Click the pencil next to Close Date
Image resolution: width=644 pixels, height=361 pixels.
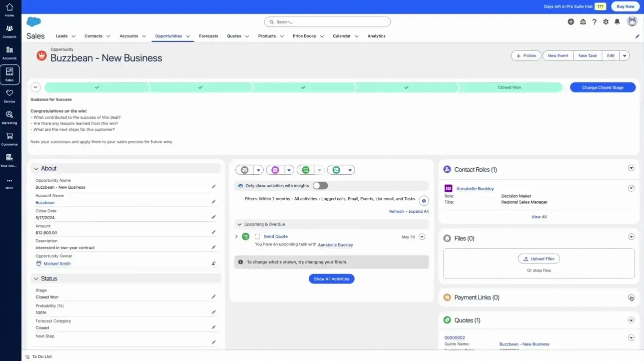(x=213, y=217)
